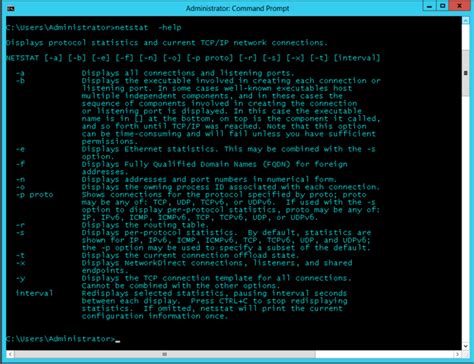Click the NETSTAT usage syntax line
This screenshot has width=474, height=364.
point(193,58)
